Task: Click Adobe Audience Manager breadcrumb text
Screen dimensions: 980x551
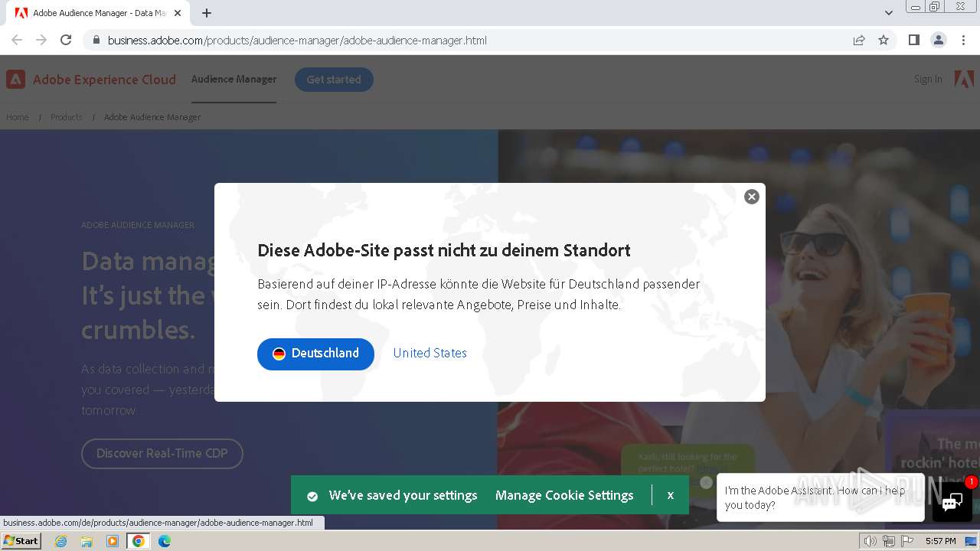Action: click(152, 117)
